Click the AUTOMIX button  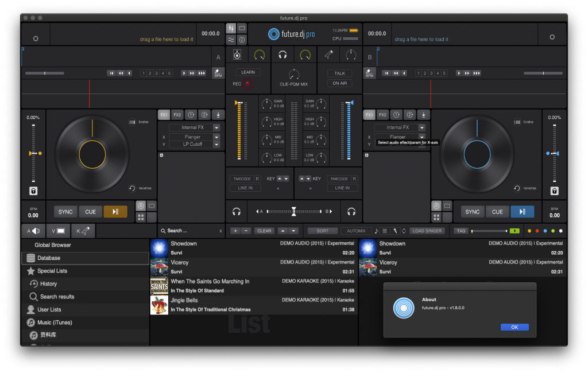(356, 231)
